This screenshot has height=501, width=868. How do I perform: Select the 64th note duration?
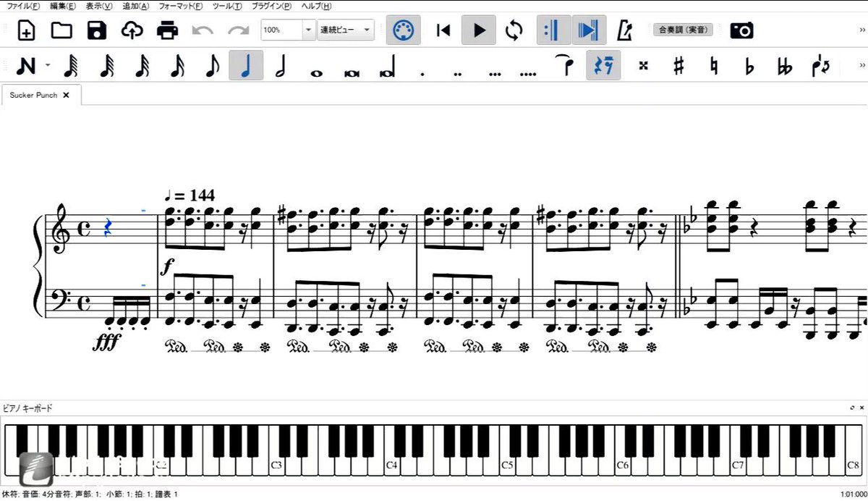point(106,66)
